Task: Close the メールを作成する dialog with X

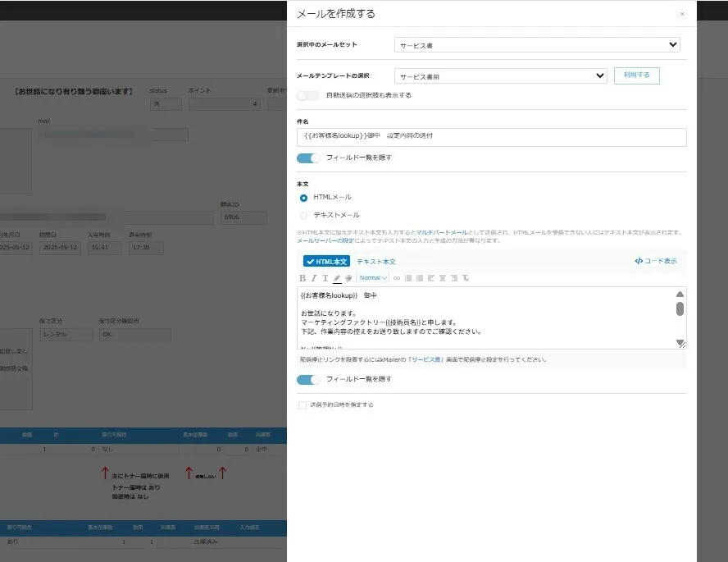Action: [682, 14]
